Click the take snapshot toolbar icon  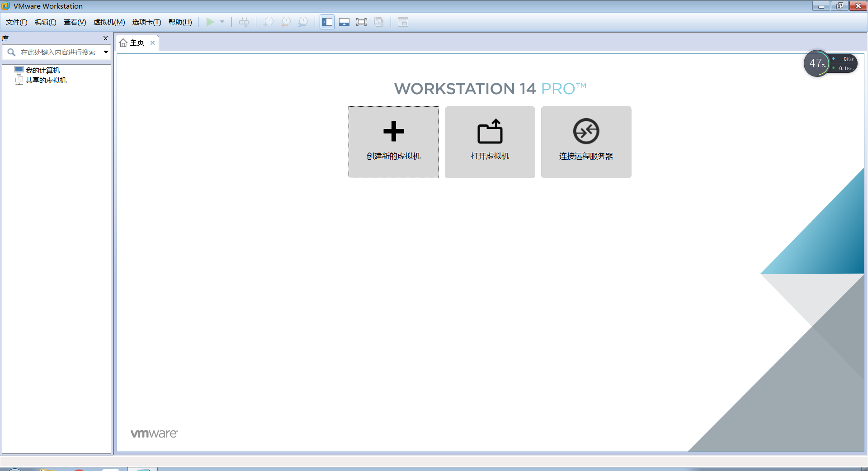click(x=269, y=22)
